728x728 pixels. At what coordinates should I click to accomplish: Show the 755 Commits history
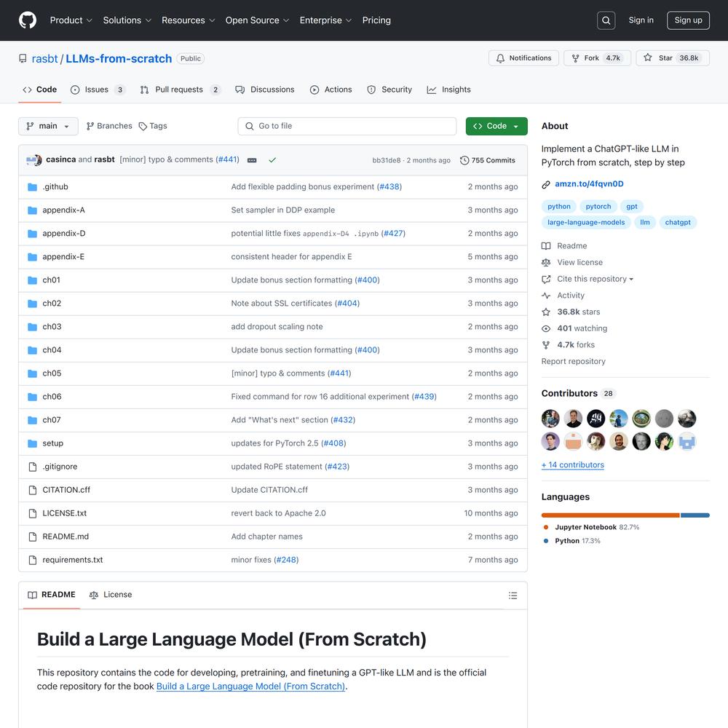[488, 160]
